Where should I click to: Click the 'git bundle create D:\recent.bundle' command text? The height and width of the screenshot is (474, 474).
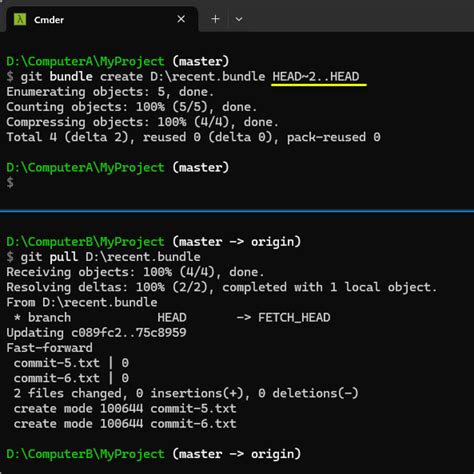pos(143,77)
